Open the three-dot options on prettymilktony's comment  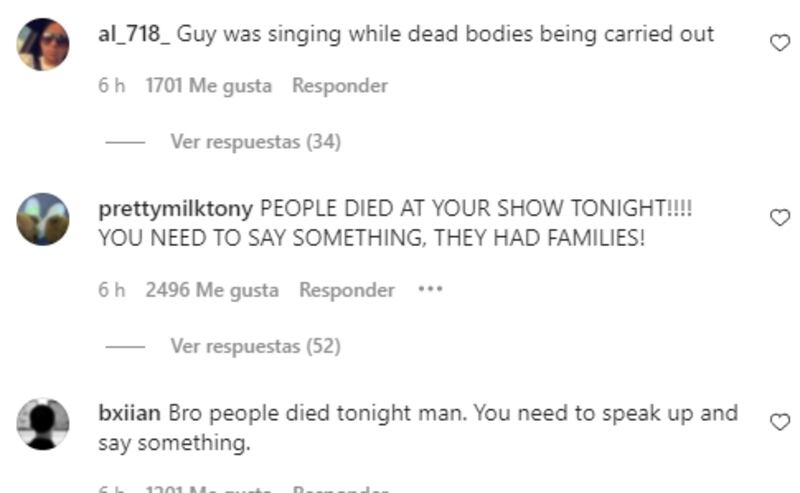(430, 289)
